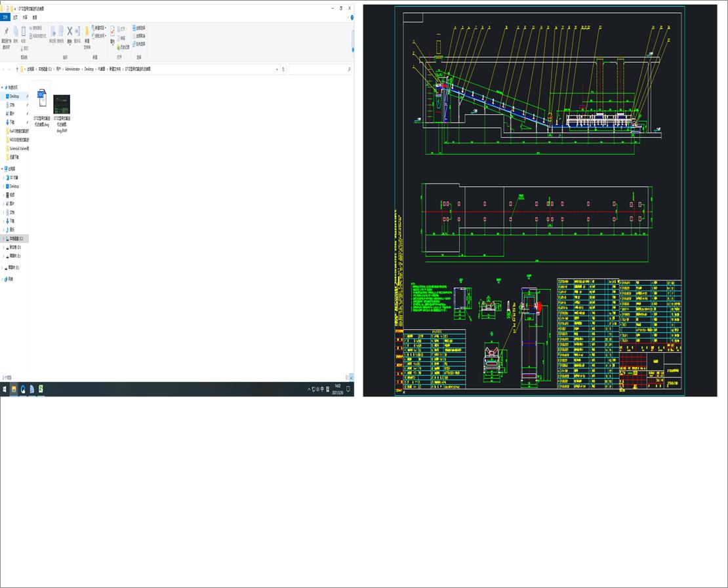Collapse the This PC (此电脑) tree node

[x=3, y=168]
